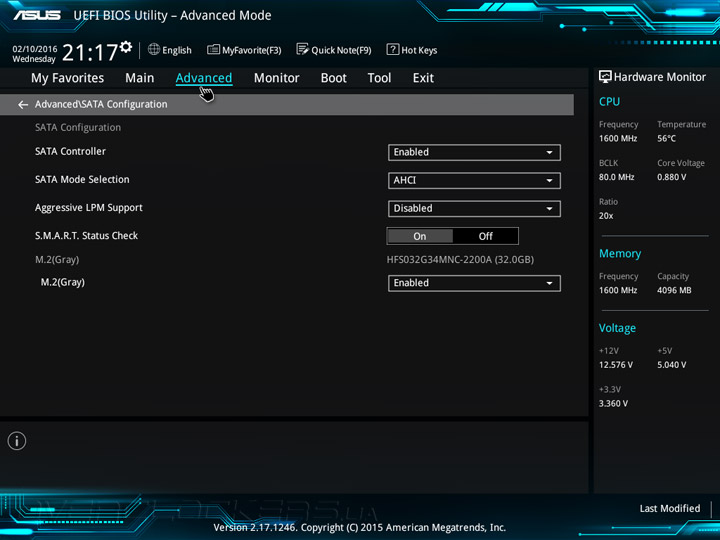Open the clock settings gear icon
The height and width of the screenshot is (540, 720).
126,47
